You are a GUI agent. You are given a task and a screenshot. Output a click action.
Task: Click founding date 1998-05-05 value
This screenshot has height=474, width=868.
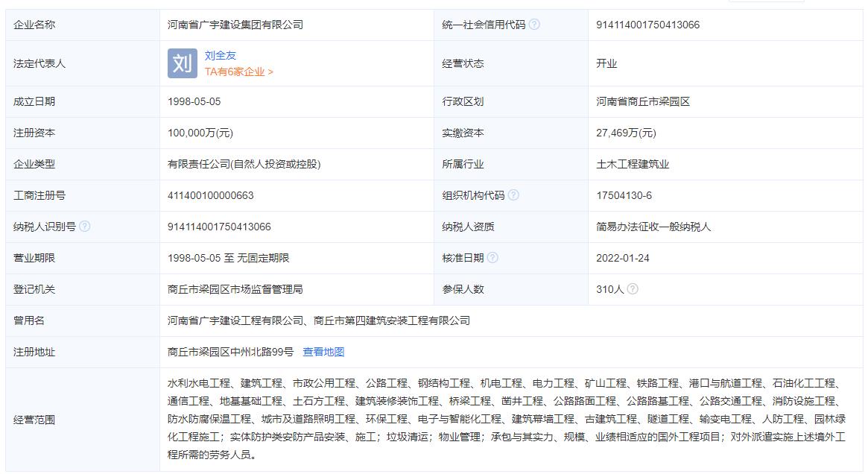[194, 101]
